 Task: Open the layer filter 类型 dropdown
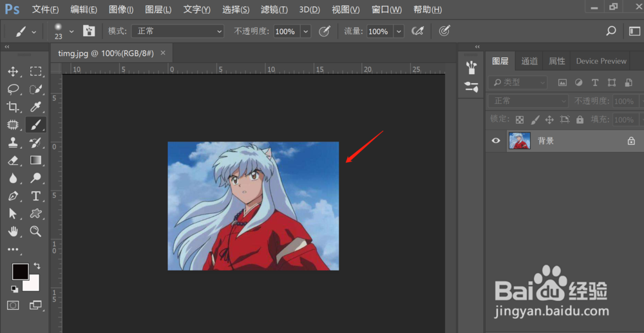(x=518, y=82)
